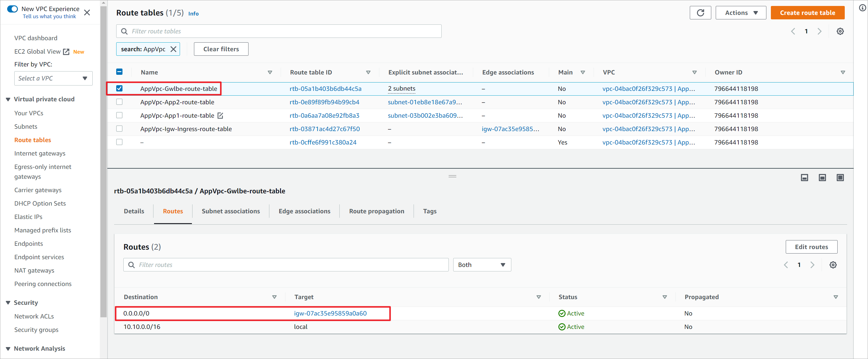Go to next page of routes
Image resolution: width=868 pixels, height=359 pixels.
(812, 265)
